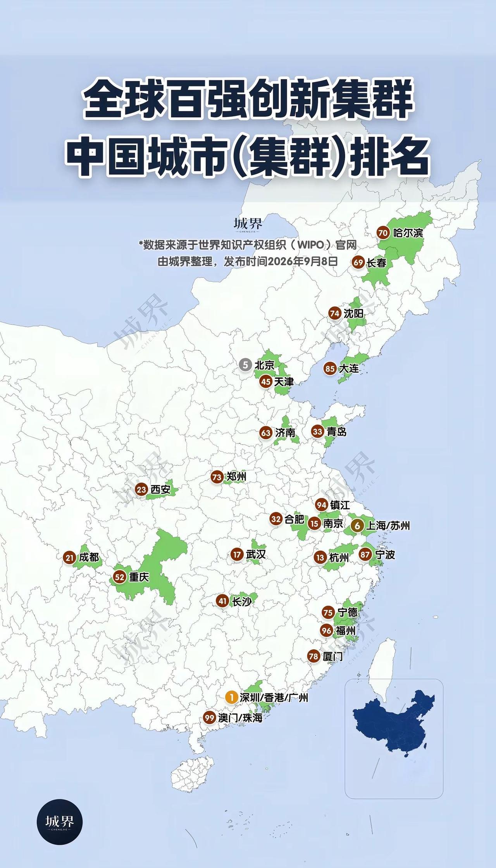Select the rank 99 badge for 澳门/珠海
This screenshot has height=868, width=496.
pyautogui.click(x=209, y=718)
